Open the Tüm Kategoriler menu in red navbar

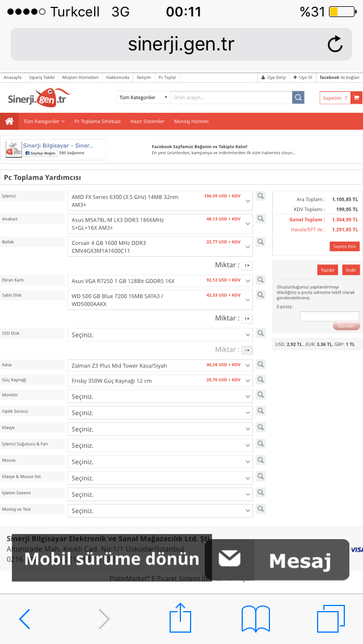pos(44,121)
